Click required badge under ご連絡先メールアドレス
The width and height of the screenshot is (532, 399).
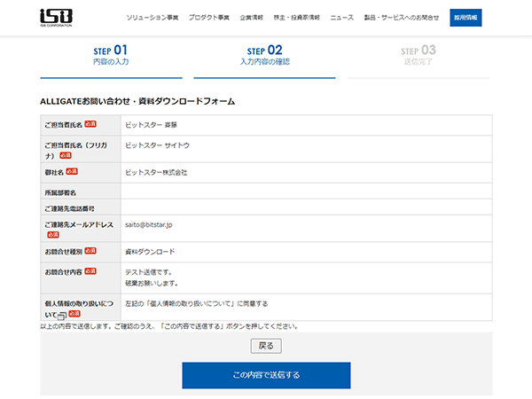tap(53, 235)
